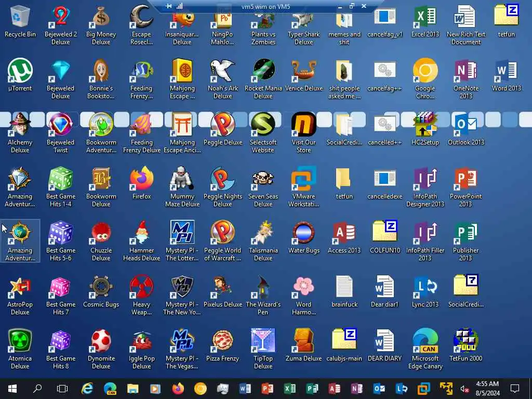Launch Atomica Deluxe shortcut
This screenshot has height=399, width=532.
20,349
